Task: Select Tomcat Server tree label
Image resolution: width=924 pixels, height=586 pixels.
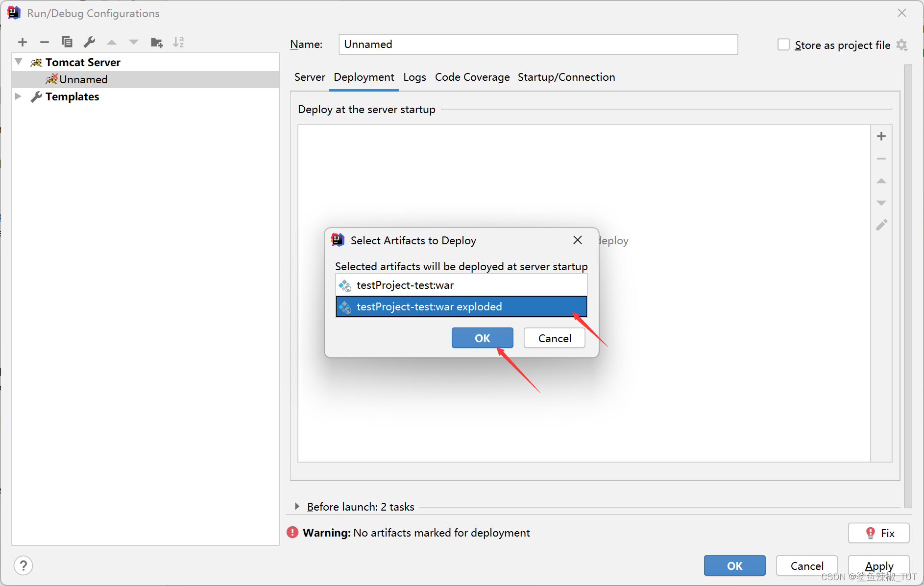Action: coord(83,62)
